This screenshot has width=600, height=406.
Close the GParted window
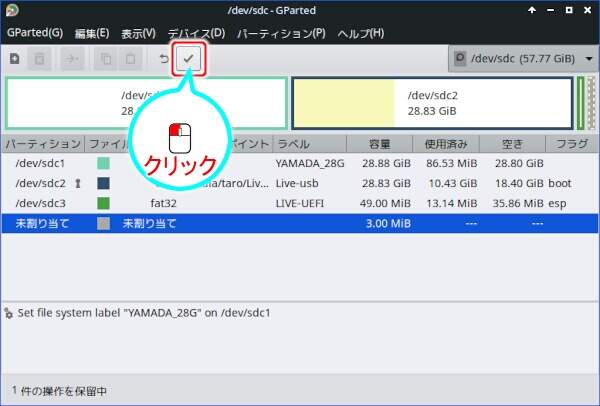pos(588,10)
